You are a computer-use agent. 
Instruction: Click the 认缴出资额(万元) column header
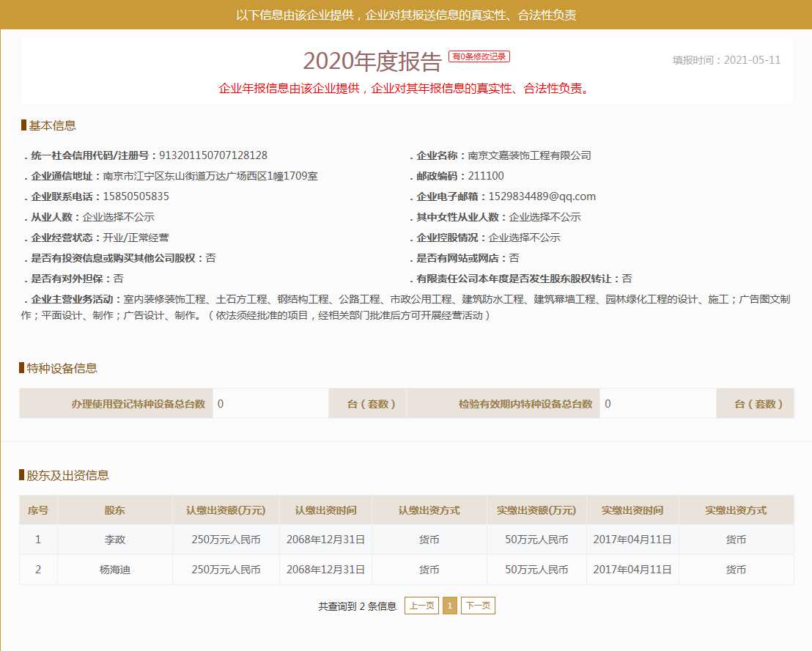tap(226, 510)
